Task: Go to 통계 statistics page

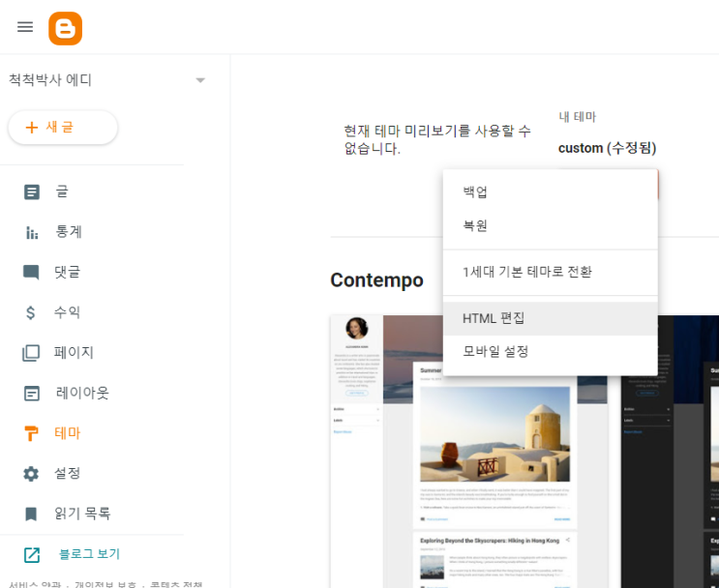Action: [69, 231]
